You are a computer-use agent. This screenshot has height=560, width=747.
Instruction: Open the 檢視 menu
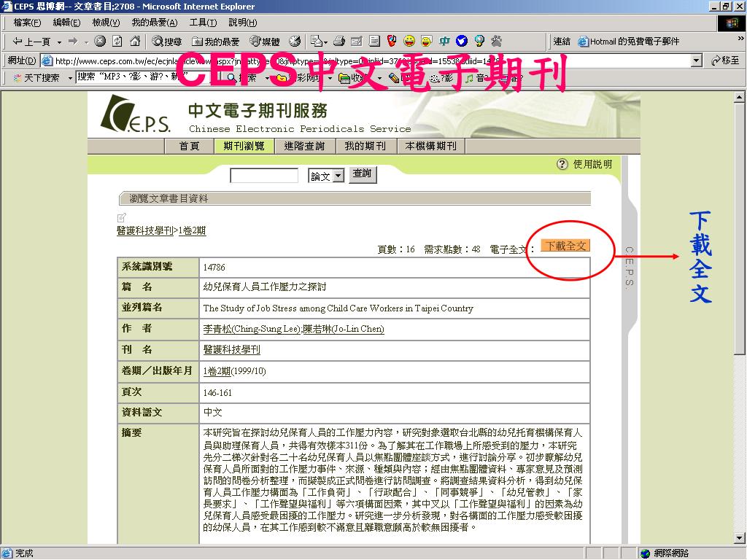[106, 23]
